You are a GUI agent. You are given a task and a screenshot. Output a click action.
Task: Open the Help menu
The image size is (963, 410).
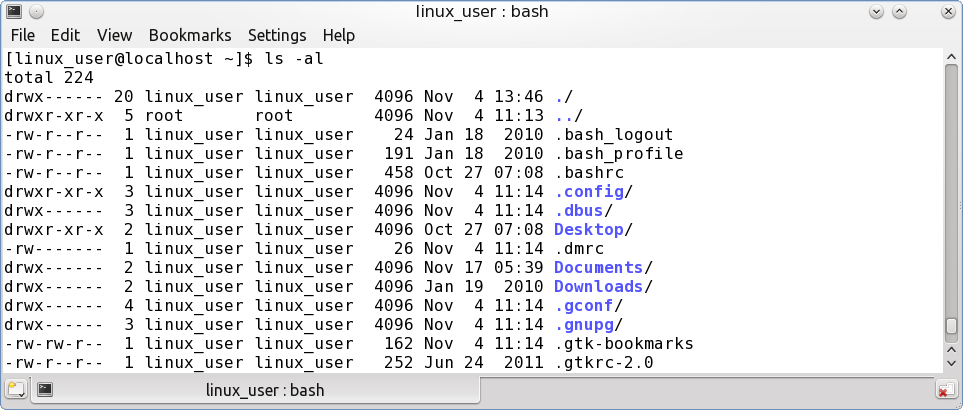(x=338, y=35)
